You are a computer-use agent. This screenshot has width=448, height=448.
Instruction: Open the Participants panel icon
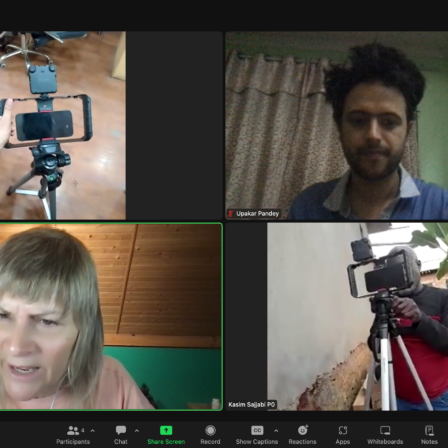point(73,430)
